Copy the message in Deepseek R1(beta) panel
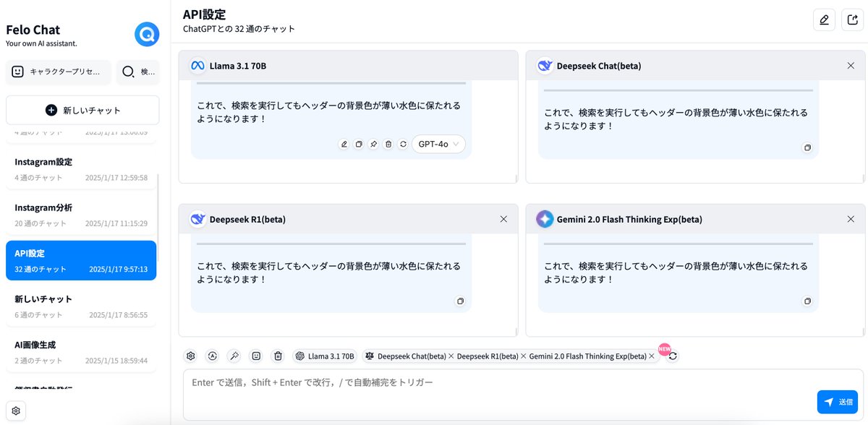Viewport: 868px width, 425px height. 460,301
